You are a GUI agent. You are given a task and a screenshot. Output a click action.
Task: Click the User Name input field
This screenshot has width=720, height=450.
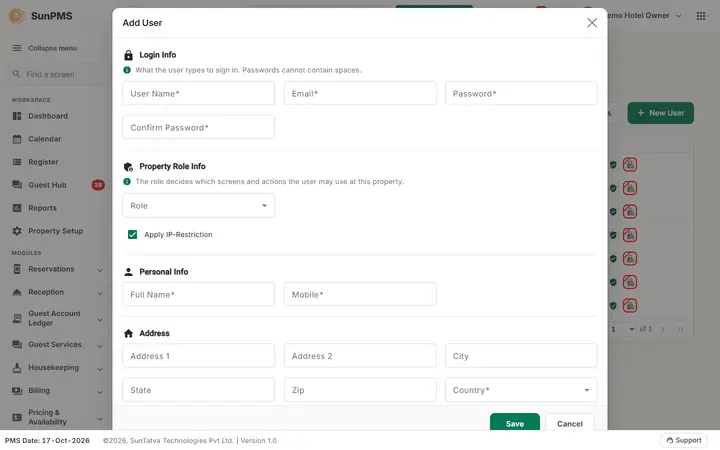198,93
